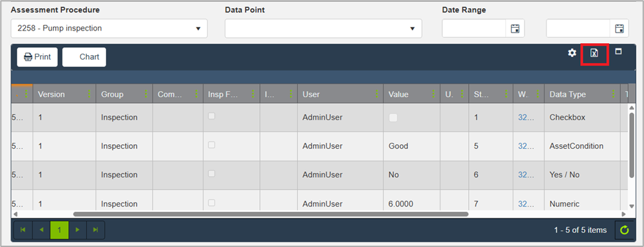Screen dimensions: 644x247
Task: Open the Data Point dropdown
Action: pyautogui.click(x=323, y=29)
